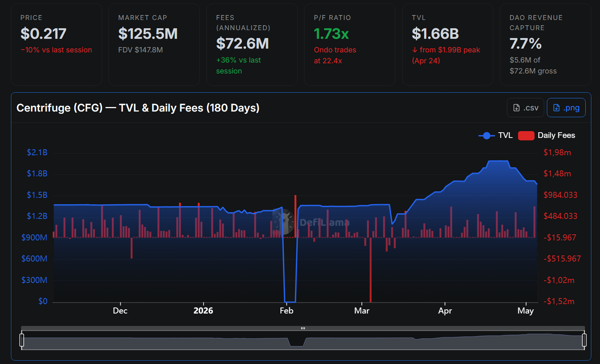Click the $0 left axis label

coord(43,301)
